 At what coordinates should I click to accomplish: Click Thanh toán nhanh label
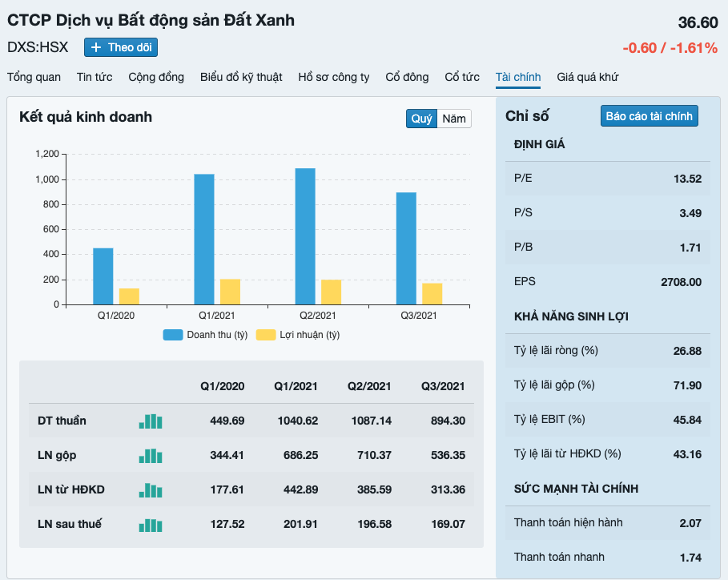click(x=559, y=558)
